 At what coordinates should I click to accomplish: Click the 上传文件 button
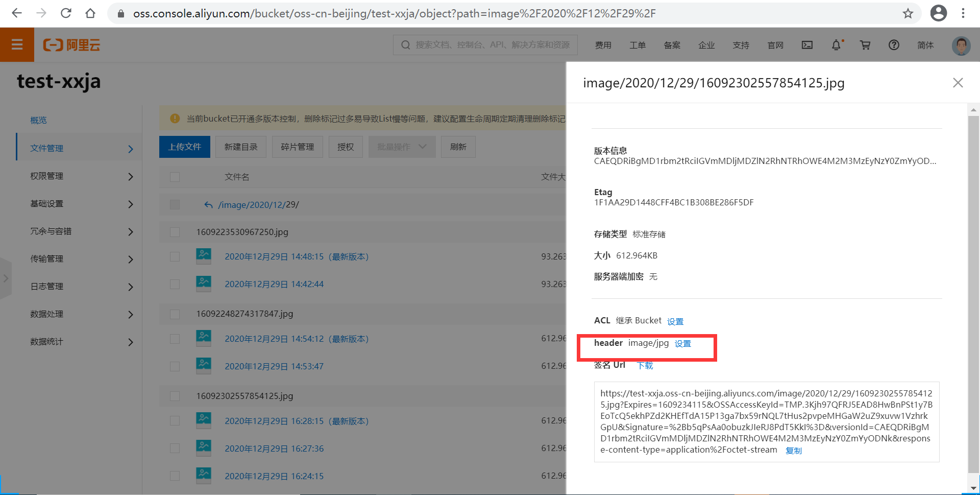click(184, 147)
